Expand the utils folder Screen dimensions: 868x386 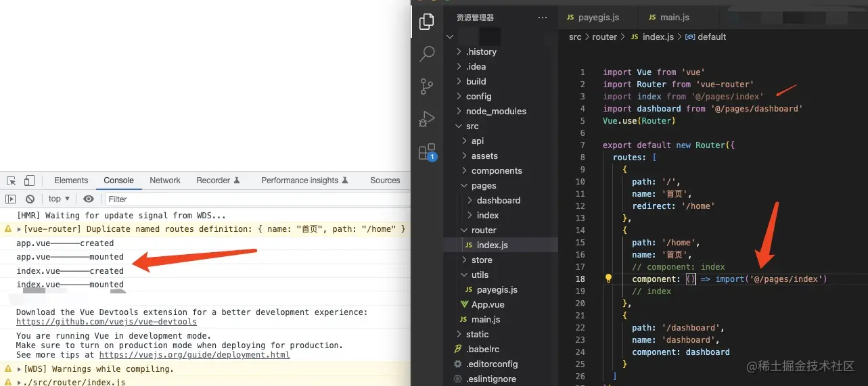(x=501, y=274)
